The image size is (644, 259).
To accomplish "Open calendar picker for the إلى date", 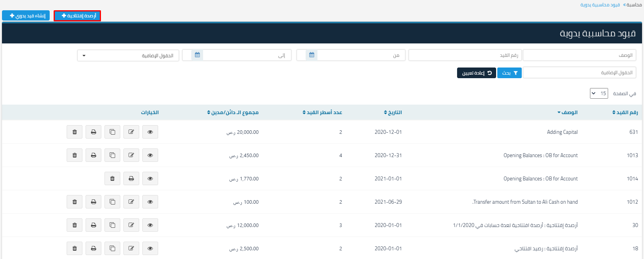I will [197, 55].
